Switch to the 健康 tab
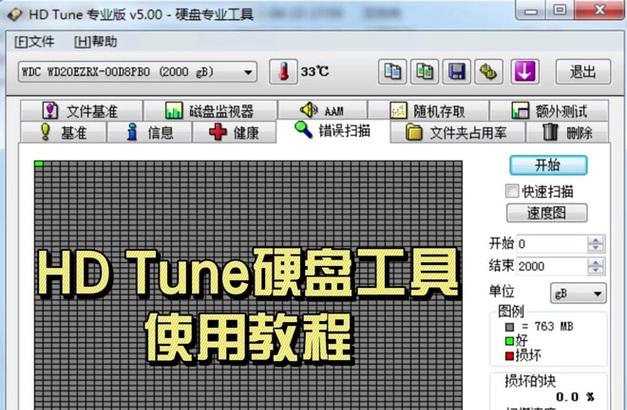This screenshot has height=410, width=627. click(x=234, y=132)
